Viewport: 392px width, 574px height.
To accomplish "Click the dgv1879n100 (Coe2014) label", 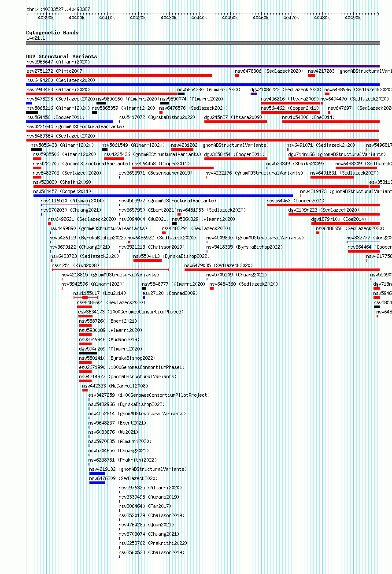I will 338,219.
